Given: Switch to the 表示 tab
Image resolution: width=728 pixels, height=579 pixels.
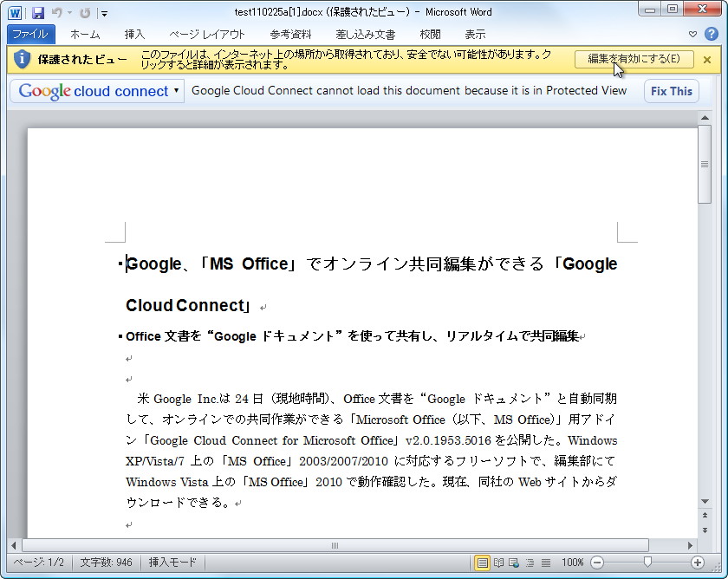Looking at the screenshot, I should (475, 35).
